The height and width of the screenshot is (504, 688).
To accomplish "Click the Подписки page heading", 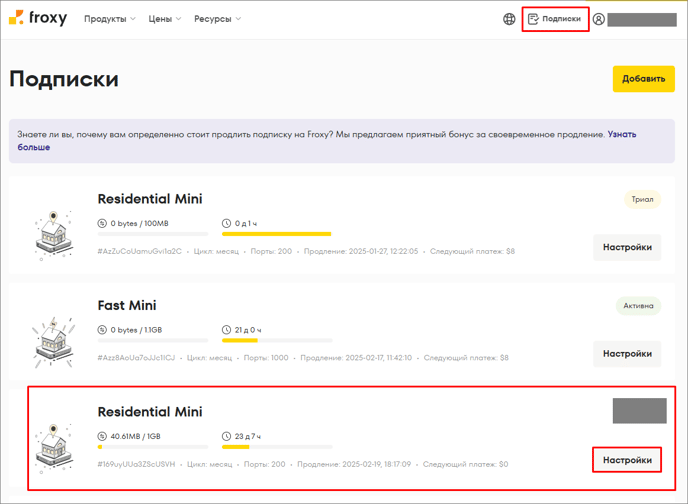I will coord(64,79).
